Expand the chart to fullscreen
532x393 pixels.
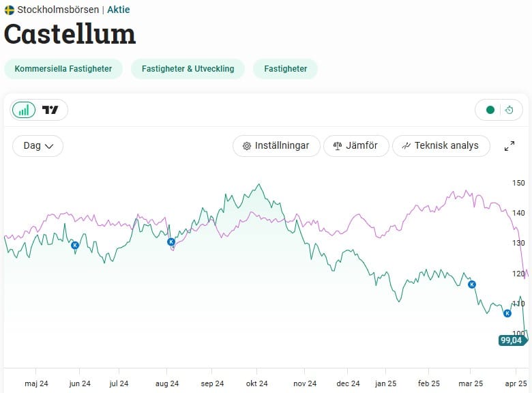(509, 146)
